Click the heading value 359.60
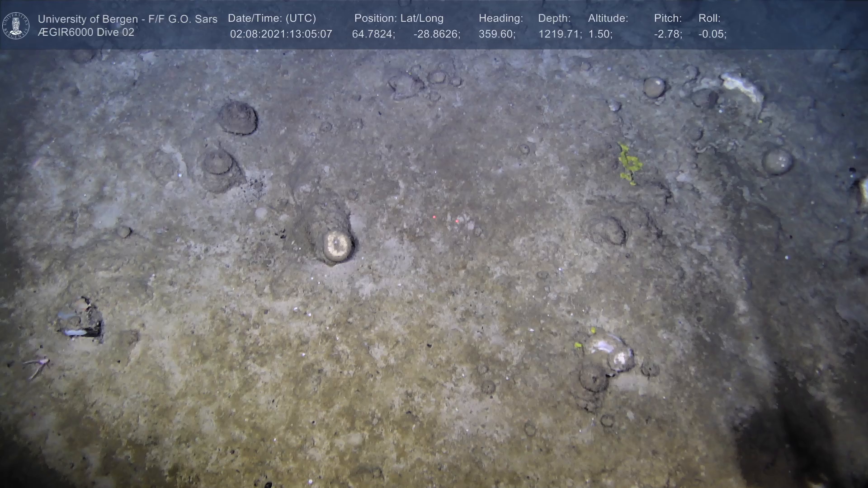The width and height of the screenshot is (868, 488). pos(496,34)
